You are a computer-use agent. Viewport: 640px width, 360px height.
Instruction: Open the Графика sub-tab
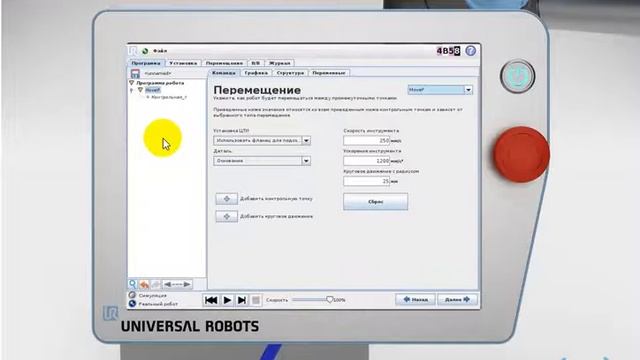pos(256,73)
